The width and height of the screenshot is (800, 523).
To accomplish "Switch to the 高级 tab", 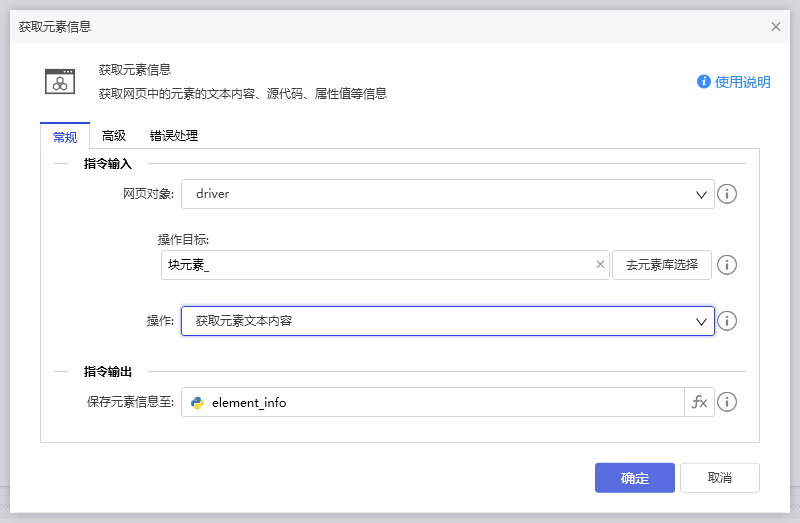I will click(x=114, y=136).
